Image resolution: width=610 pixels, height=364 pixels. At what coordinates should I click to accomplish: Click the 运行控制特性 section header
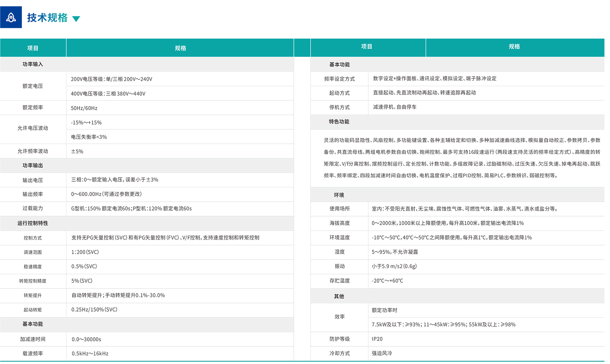[x=33, y=223]
